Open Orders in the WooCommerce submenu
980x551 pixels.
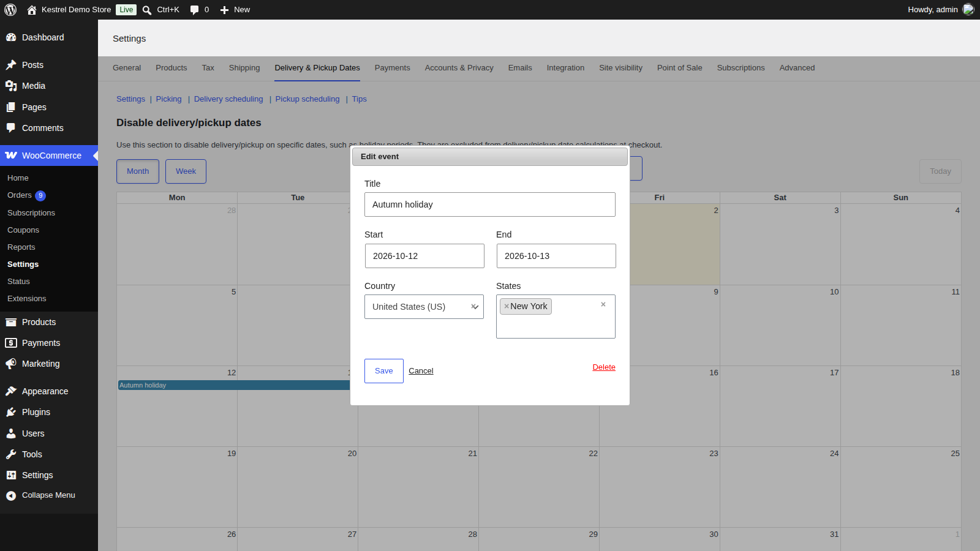click(20, 195)
